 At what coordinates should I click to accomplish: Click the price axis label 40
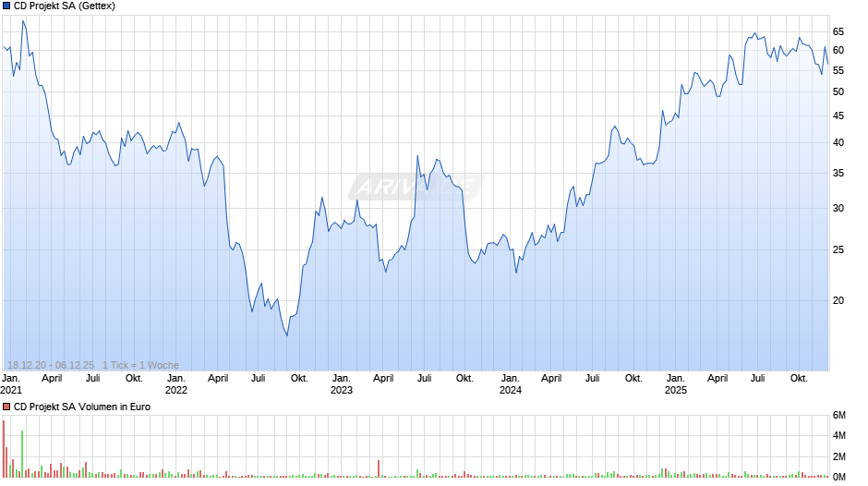pos(838,142)
